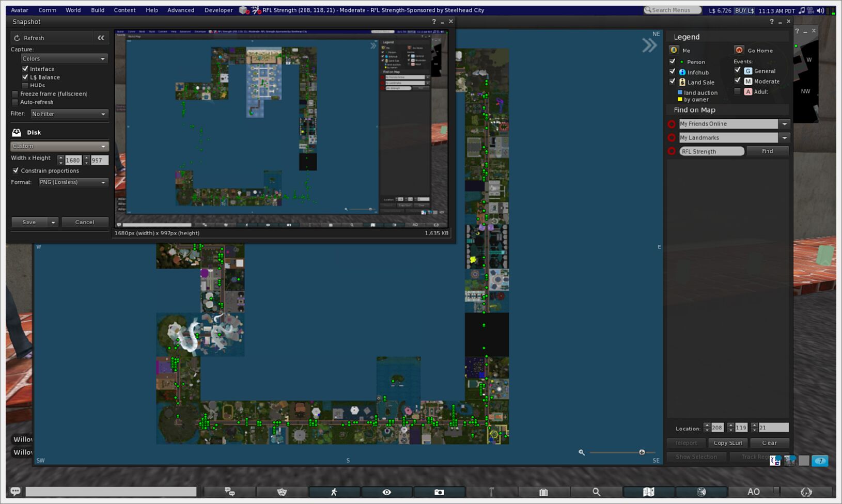Screen dimensions: 842x504
Task: Toggle the walk/run button in bottom toolbar
Action: click(x=334, y=492)
